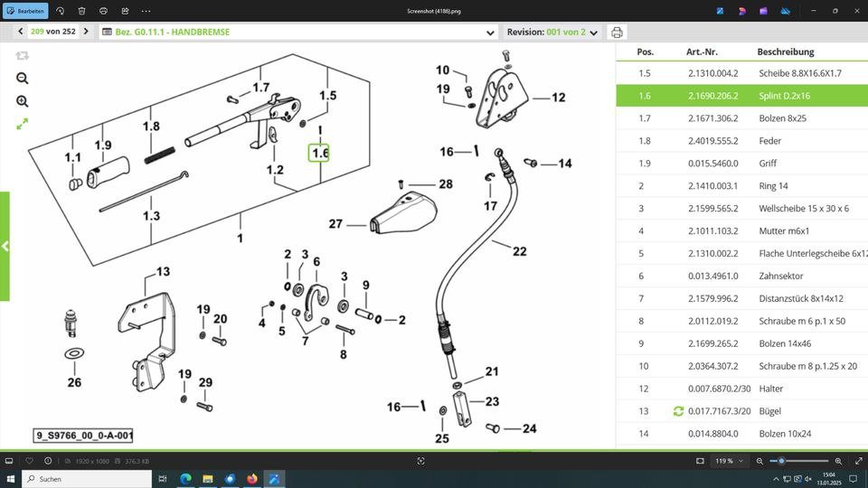Open the Bez. G0.11.1 HANDBREMSE dropdown

coord(490,33)
